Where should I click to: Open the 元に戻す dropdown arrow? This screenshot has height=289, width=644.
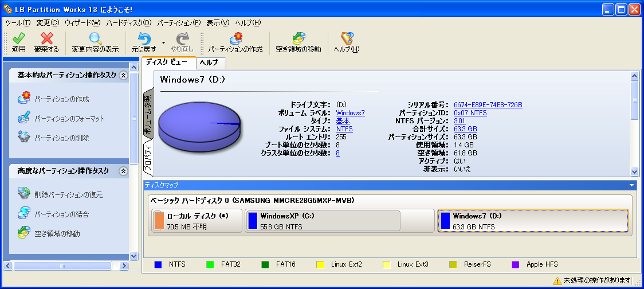pyautogui.click(x=163, y=42)
